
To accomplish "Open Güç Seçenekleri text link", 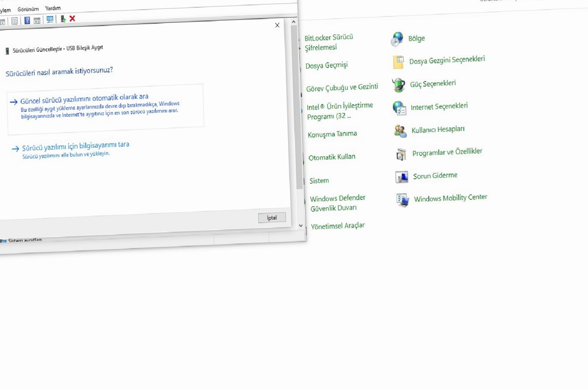I will point(433,83).
